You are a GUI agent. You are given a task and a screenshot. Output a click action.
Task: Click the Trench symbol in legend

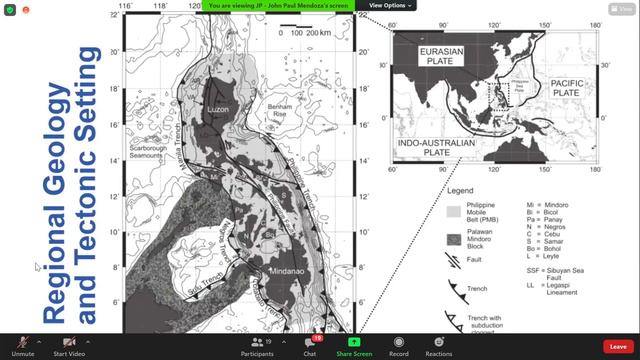click(x=458, y=291)
